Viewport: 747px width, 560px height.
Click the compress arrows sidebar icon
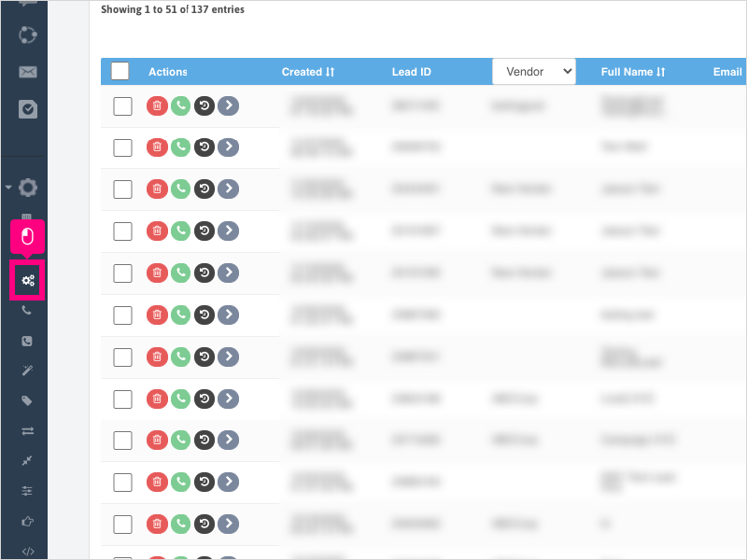27,460
